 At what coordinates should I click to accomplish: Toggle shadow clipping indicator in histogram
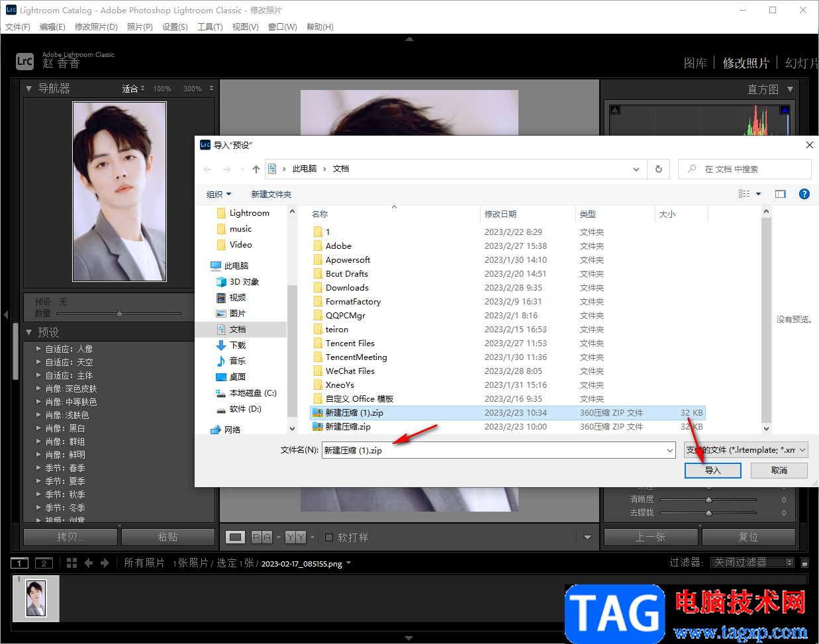[614, 110]
